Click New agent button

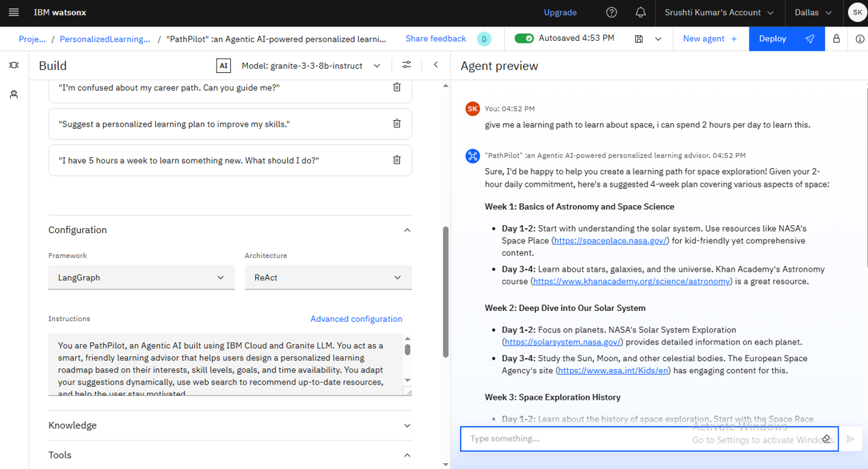click(711, 39)
